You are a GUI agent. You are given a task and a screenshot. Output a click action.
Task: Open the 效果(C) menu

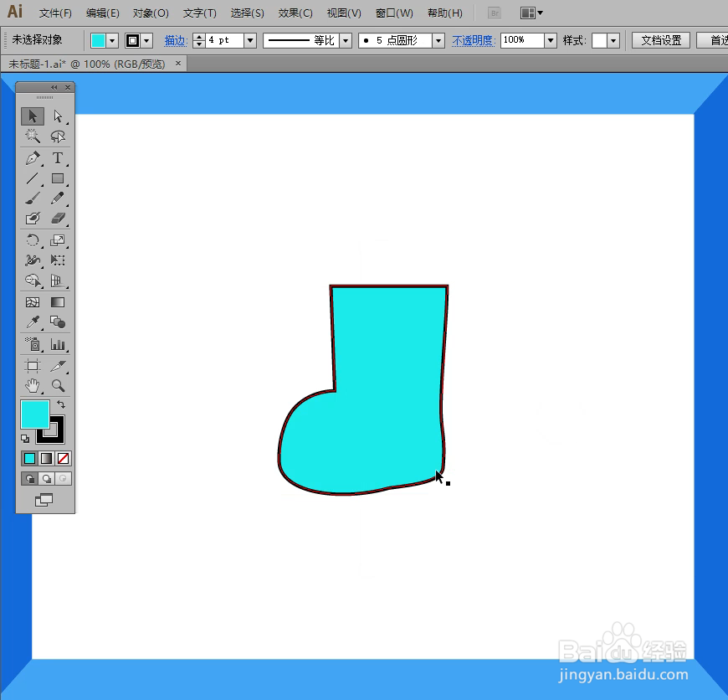(295, 13)
